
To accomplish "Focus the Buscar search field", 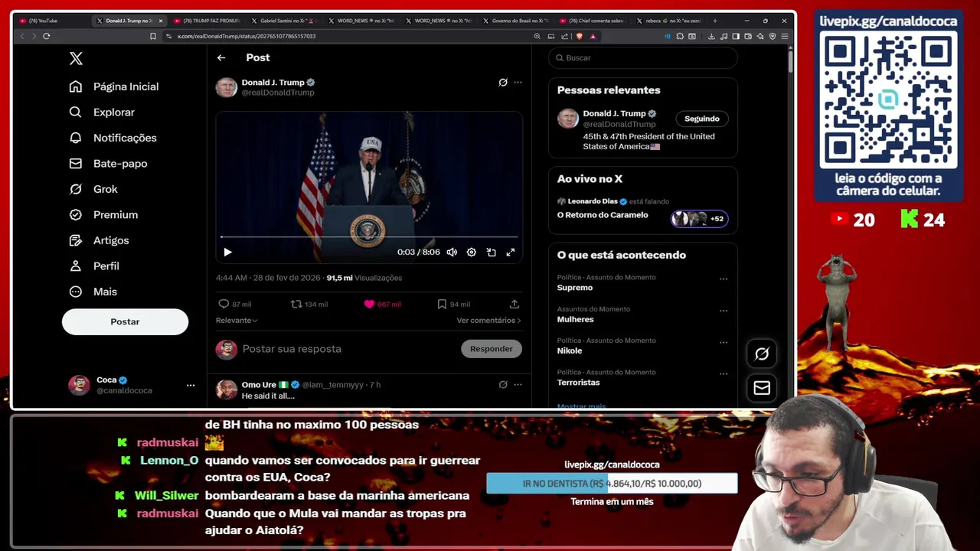I will 643,57.
